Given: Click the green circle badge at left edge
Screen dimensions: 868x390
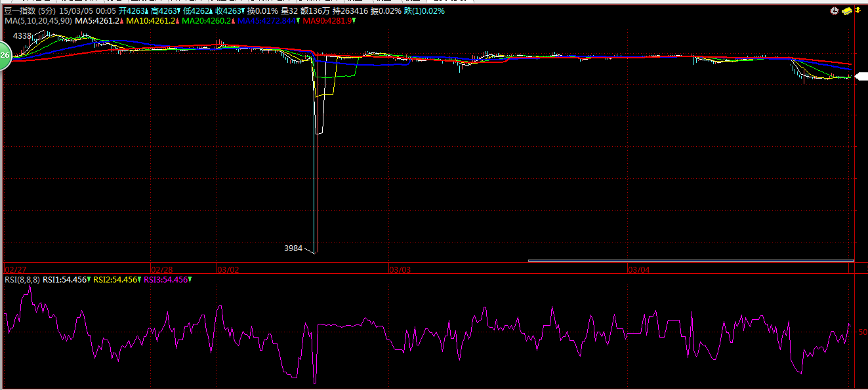Looking at the screenshot, I should click(x=5, y=56).
